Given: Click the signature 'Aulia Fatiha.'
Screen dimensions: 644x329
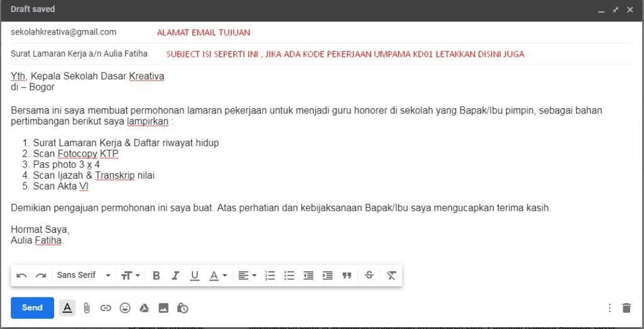Looking at the screenshot, I should 37,240.
